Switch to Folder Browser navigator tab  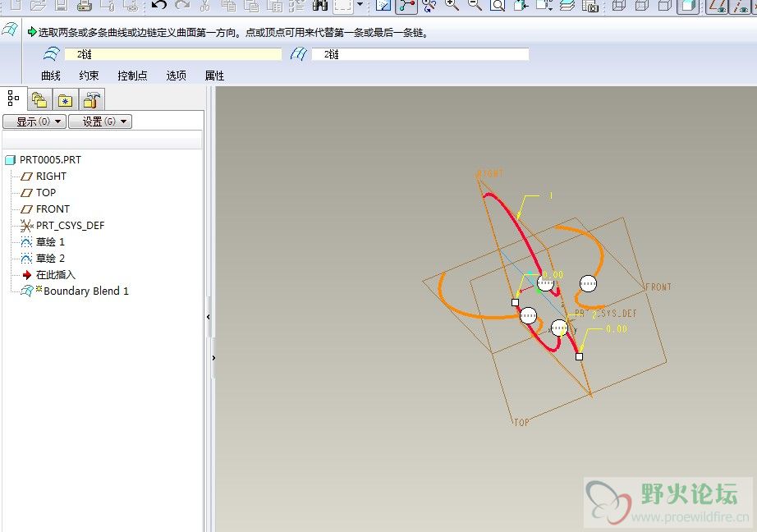click(39, 100)
